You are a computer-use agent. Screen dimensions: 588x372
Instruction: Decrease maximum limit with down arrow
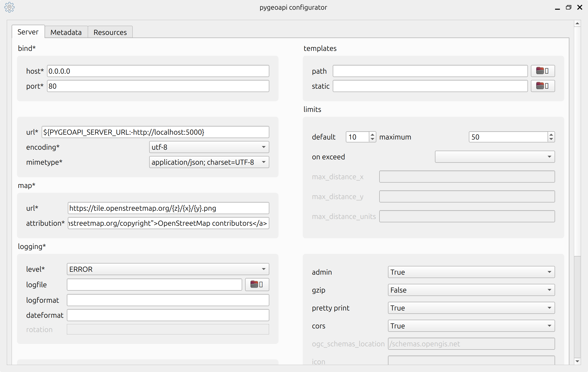[x=551, y=139]
